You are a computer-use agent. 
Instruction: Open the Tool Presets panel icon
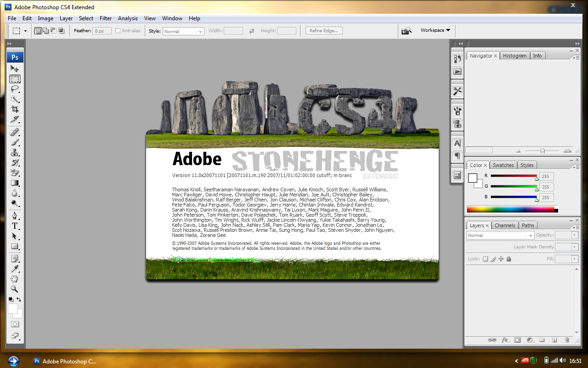coord(457,91)
